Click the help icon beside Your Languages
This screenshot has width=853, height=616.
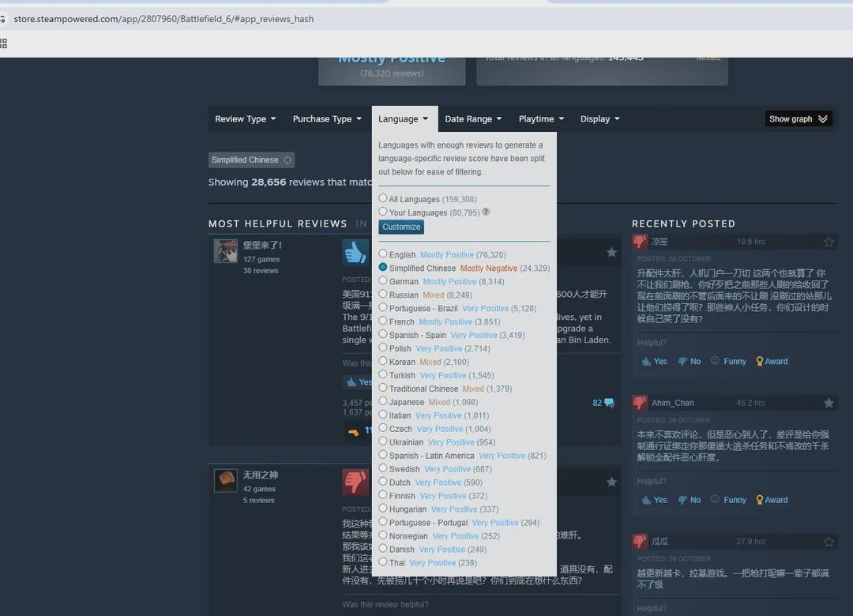486,212
